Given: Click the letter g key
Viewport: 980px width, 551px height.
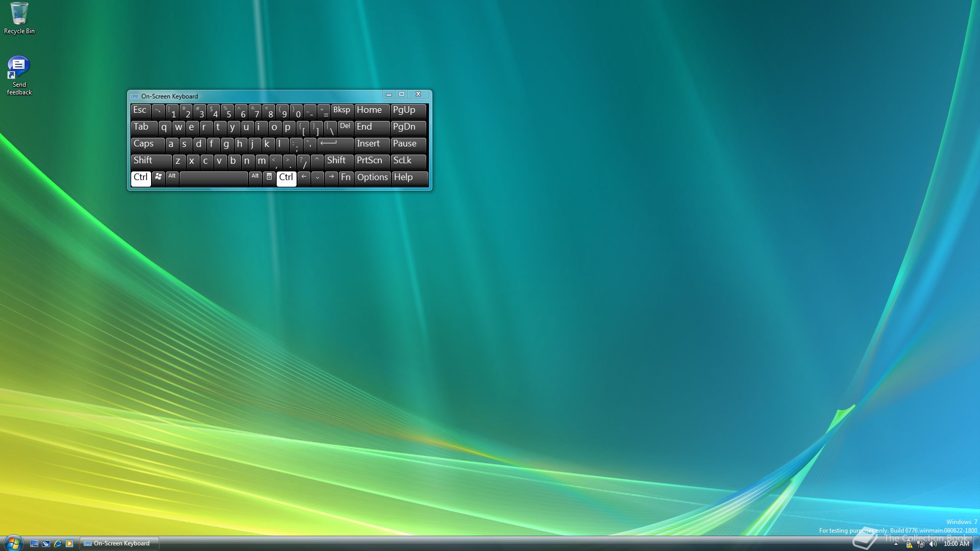Looking at the screenshot, I should pos(227,145).
